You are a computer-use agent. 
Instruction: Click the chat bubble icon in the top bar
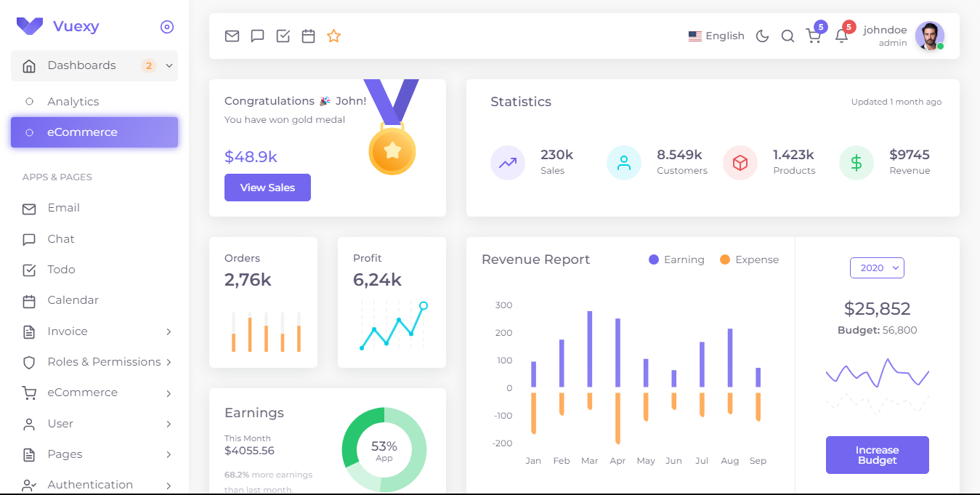pos(257,35)
